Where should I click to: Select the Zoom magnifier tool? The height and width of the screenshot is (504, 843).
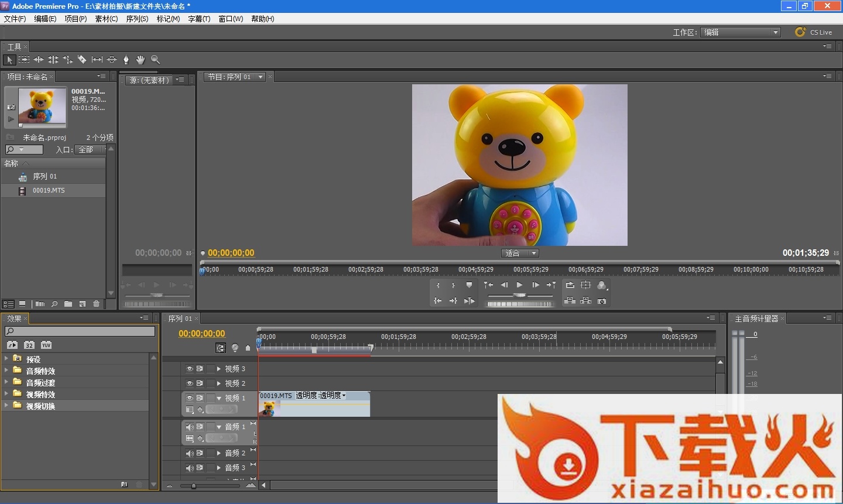click(x=155, y=60)
